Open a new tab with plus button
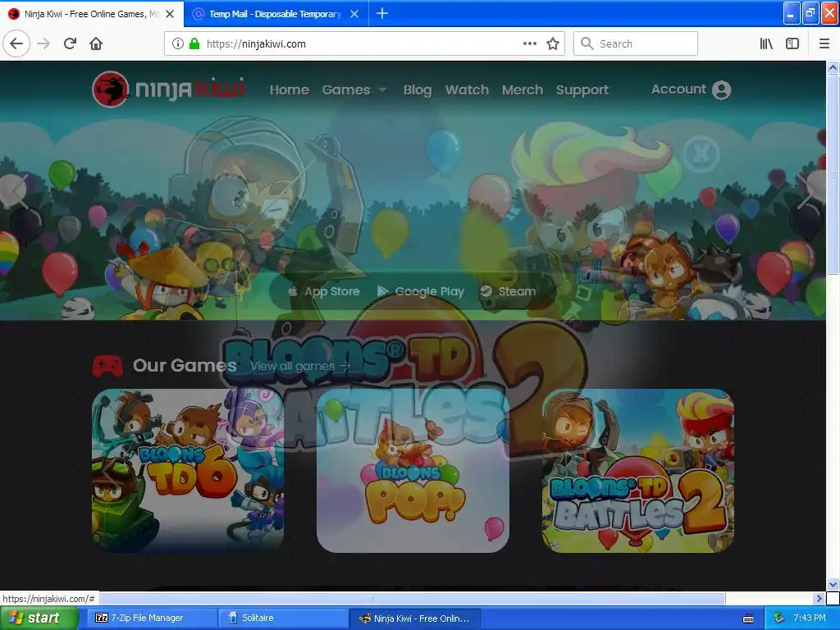The width and height of the screenshot is (840, 630). coord(382,13)
